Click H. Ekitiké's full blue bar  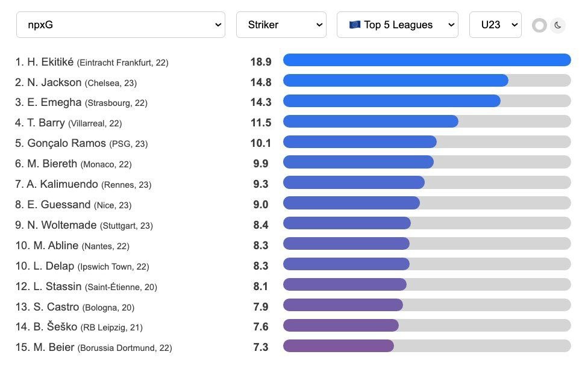click(x=427, y=60)
